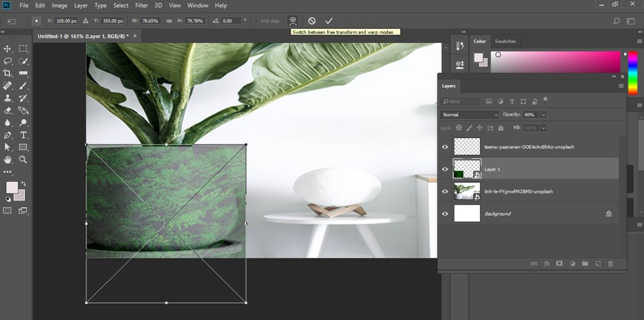Open the layer Kind filter dropdown
Image resolution: width=644 pixels, height=320 pixels.
point(460,101)
